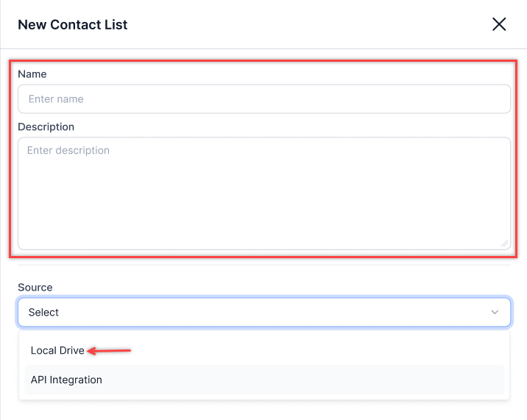Click the Name field label

click(32, 74)
